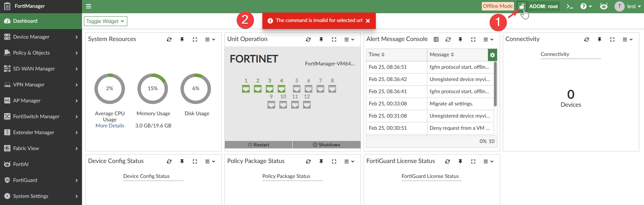Screen dimensions: 644x205
Task: Open the ADOM: root selector
Action: pos(543,6)
